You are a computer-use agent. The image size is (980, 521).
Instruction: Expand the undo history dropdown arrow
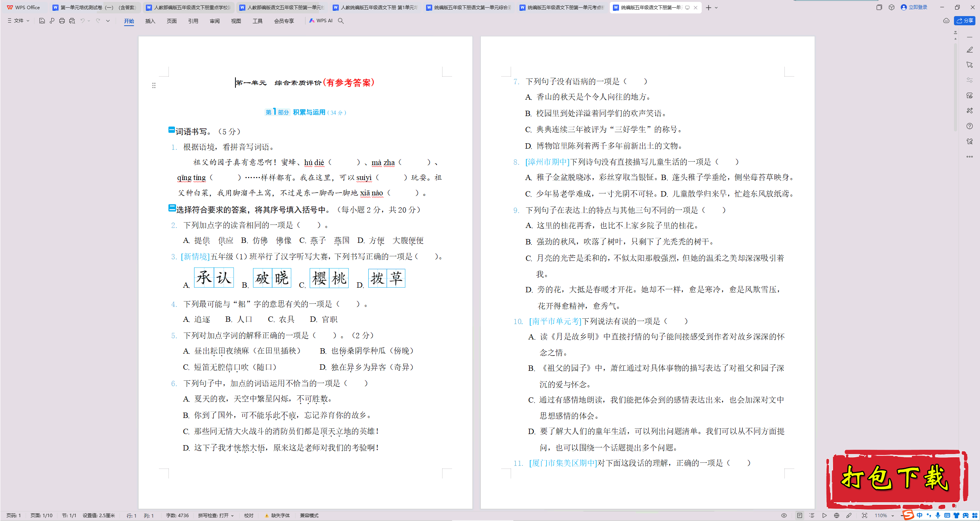coord(89,21)
